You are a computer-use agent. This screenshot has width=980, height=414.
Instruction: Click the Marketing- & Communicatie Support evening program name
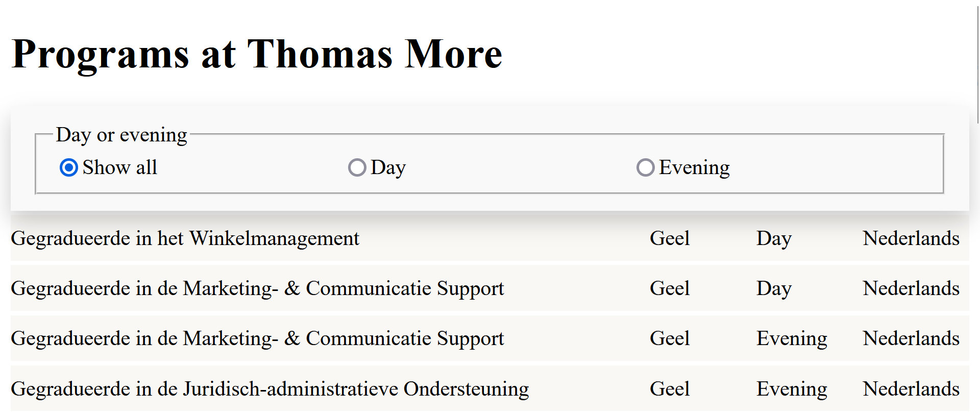[x=257, y=338]
